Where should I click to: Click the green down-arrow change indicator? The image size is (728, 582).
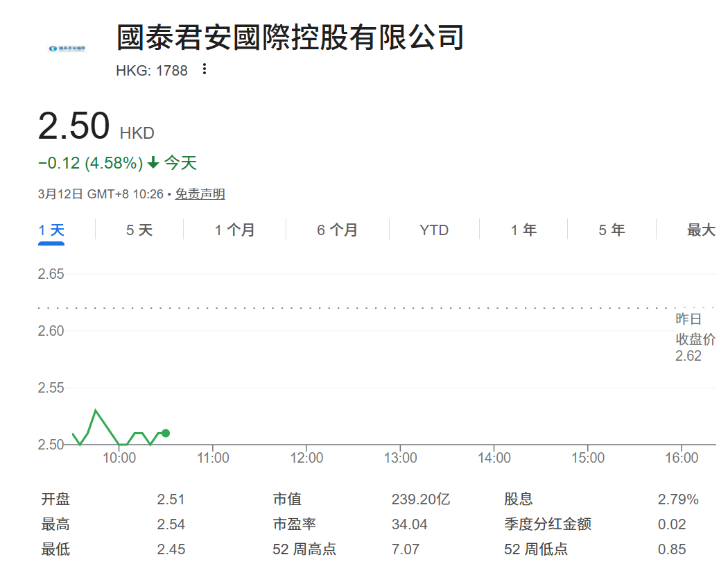click(x=153, y=162)
